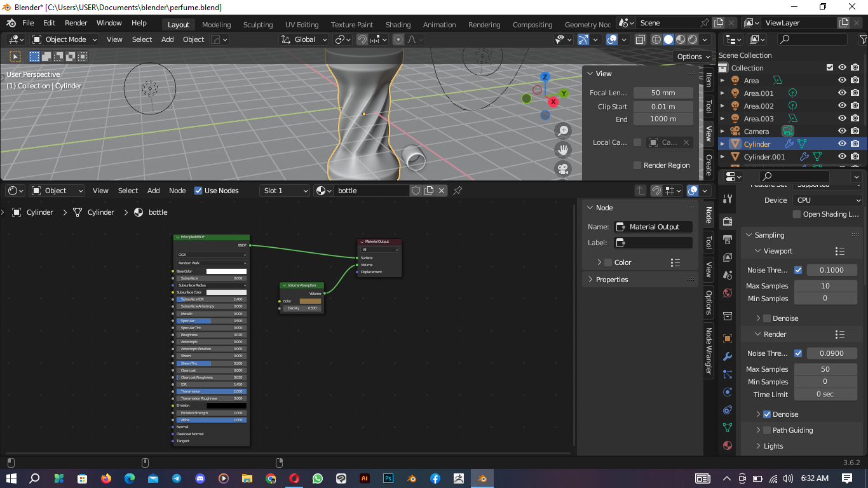The width and height of the screenshot is (868, 488).
Task: Click Emission color swatch on Principled BSDF
Action: pos(226,405)
